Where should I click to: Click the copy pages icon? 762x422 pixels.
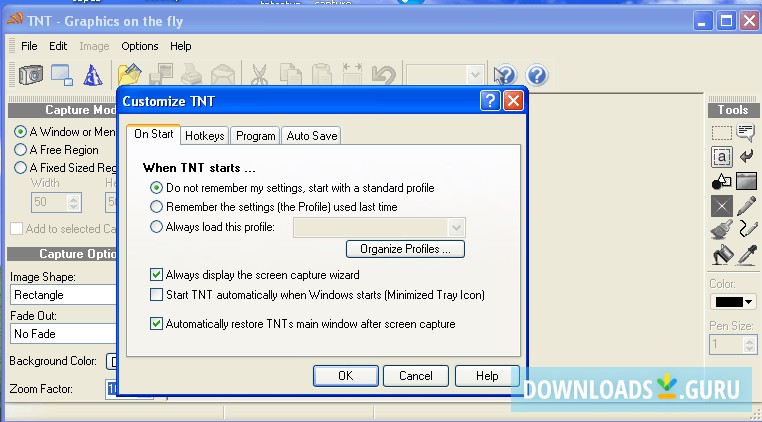291,75
